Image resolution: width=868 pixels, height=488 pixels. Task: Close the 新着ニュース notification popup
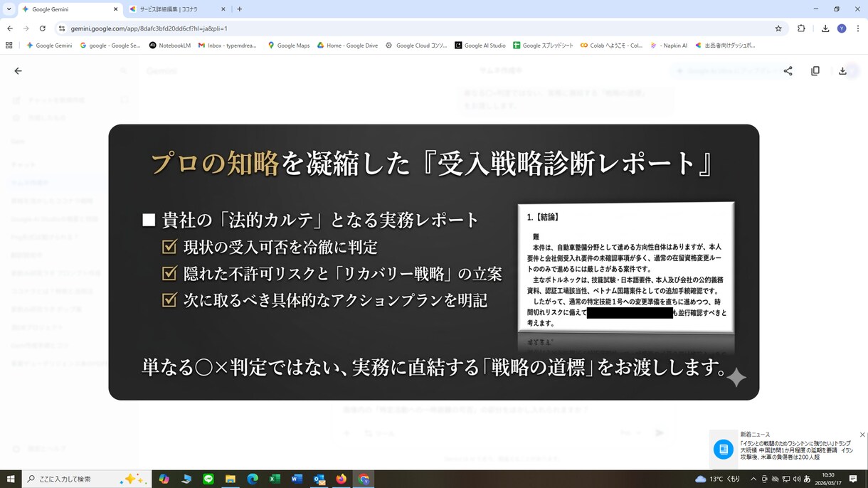pos(862,435)
